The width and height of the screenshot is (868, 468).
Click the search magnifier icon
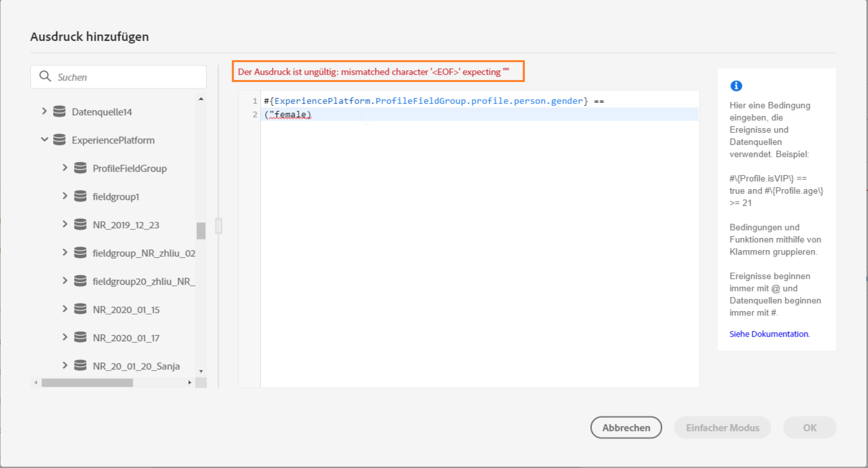point(45,76)
